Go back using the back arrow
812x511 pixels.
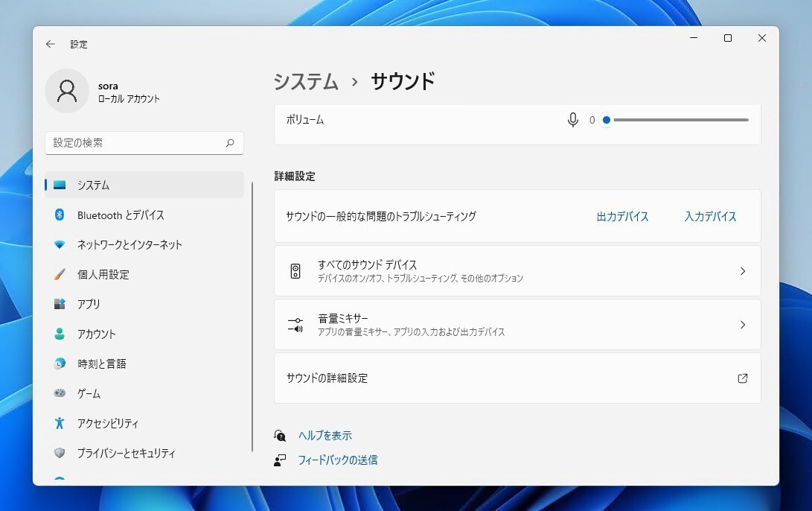(50, 44)
